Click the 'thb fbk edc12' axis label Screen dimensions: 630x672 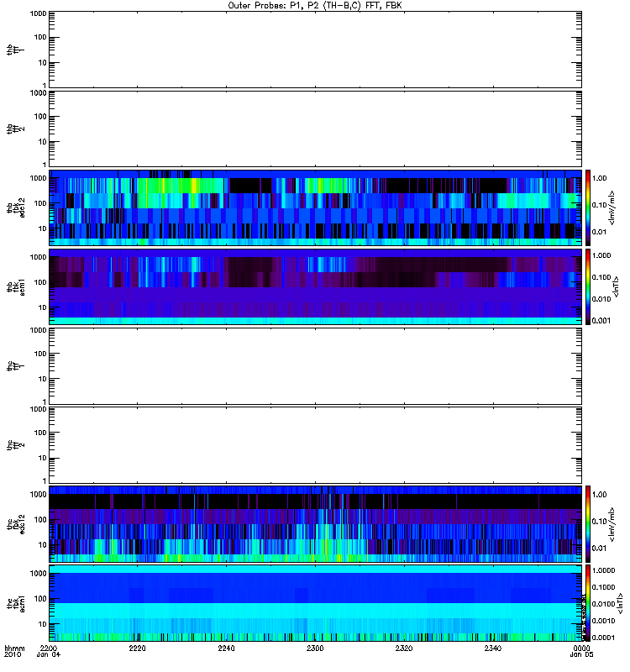[16, 207]
